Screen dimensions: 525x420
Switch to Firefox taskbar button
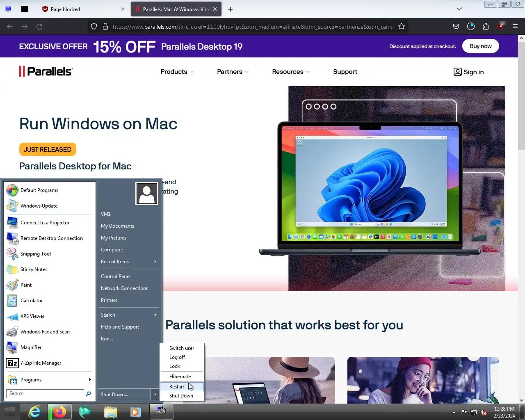coord(60,411)
